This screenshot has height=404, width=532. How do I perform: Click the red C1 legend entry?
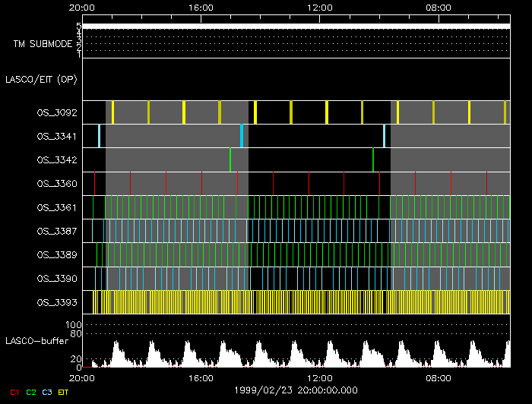(13, 392)
